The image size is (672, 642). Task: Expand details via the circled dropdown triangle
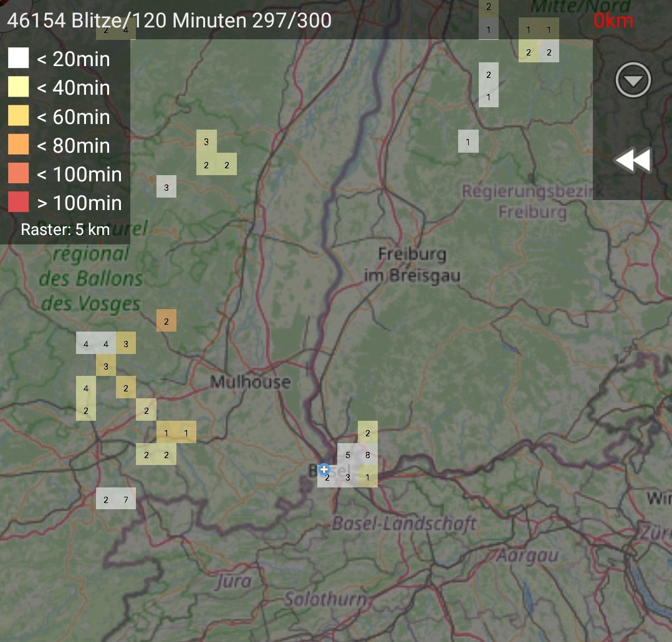tap(632, 80)
